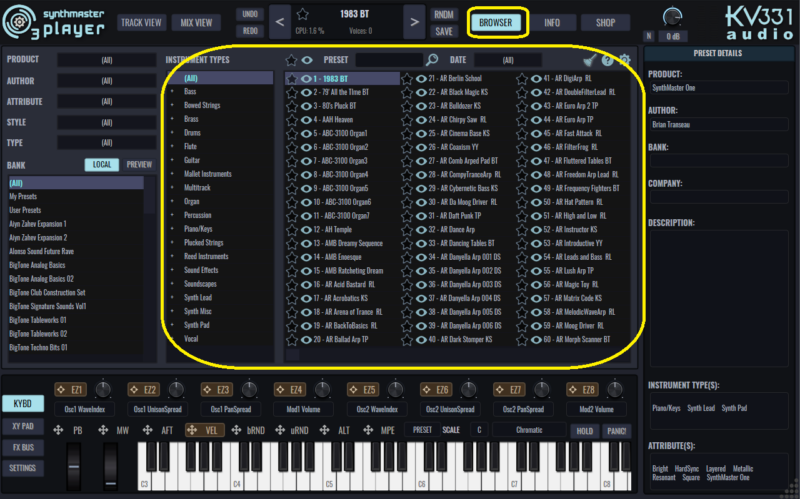
Task: Open the XY PAD tab
Action: click(21, 425)
